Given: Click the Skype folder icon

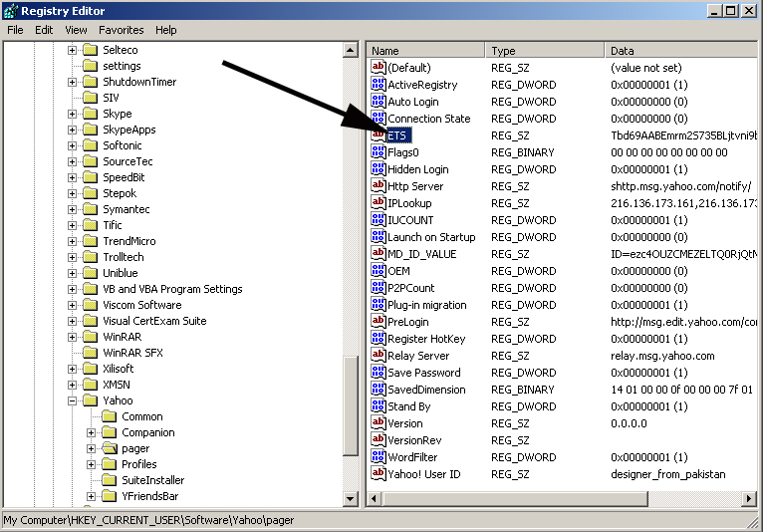Looking at the screenshot, I should [91, 114].
